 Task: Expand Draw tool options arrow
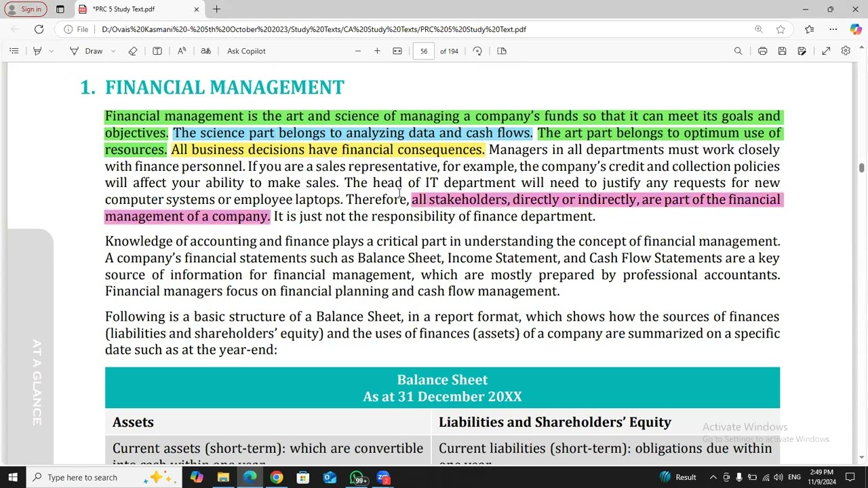coord(113,51)
